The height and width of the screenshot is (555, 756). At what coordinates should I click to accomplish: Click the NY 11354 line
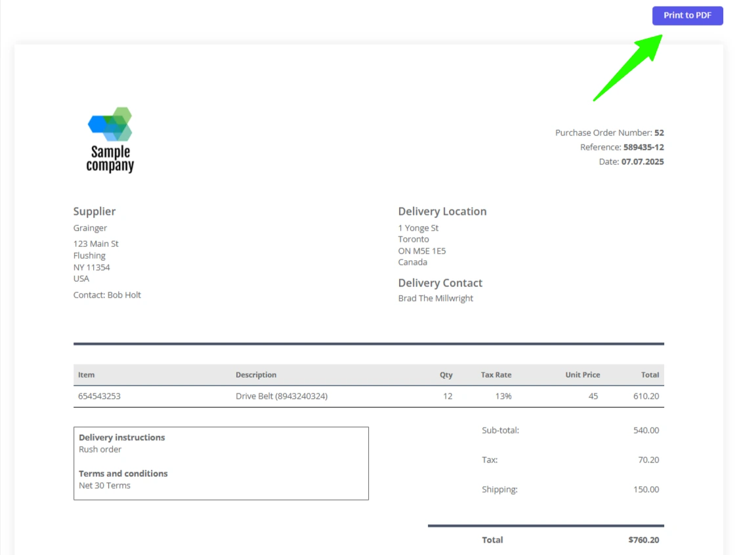(x=92, y=267)
